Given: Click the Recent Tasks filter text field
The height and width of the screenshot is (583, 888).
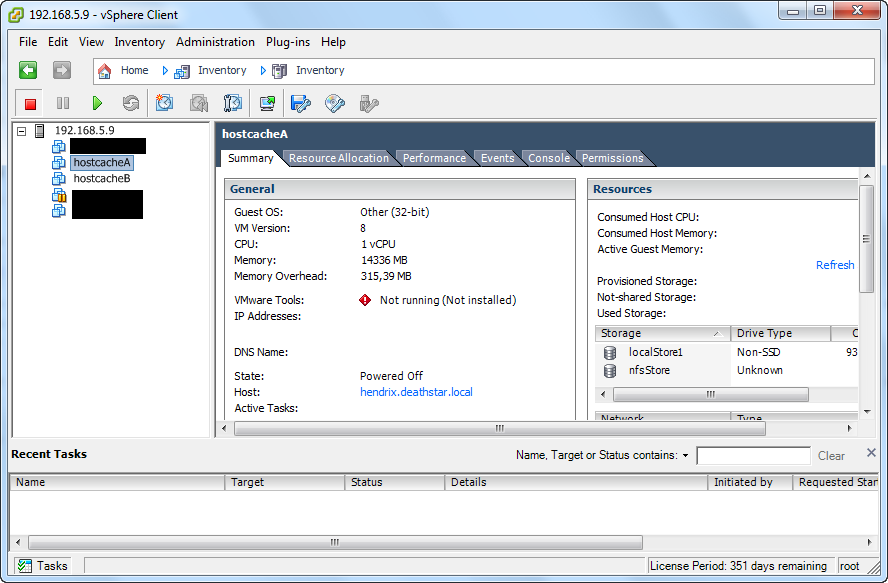Looking at the screenshot, I should 752,456.
